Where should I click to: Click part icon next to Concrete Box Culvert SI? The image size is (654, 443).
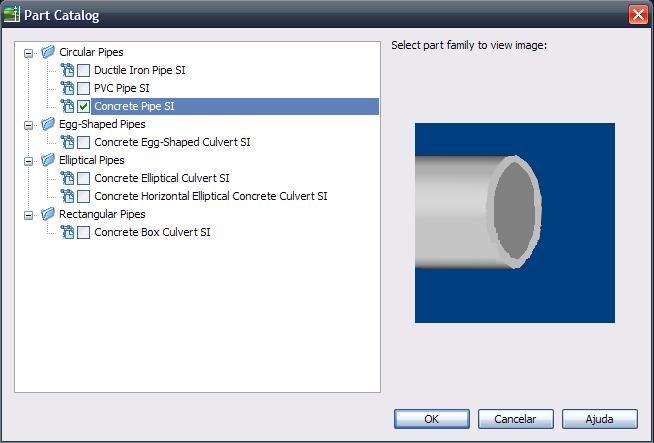coord(67,232)
